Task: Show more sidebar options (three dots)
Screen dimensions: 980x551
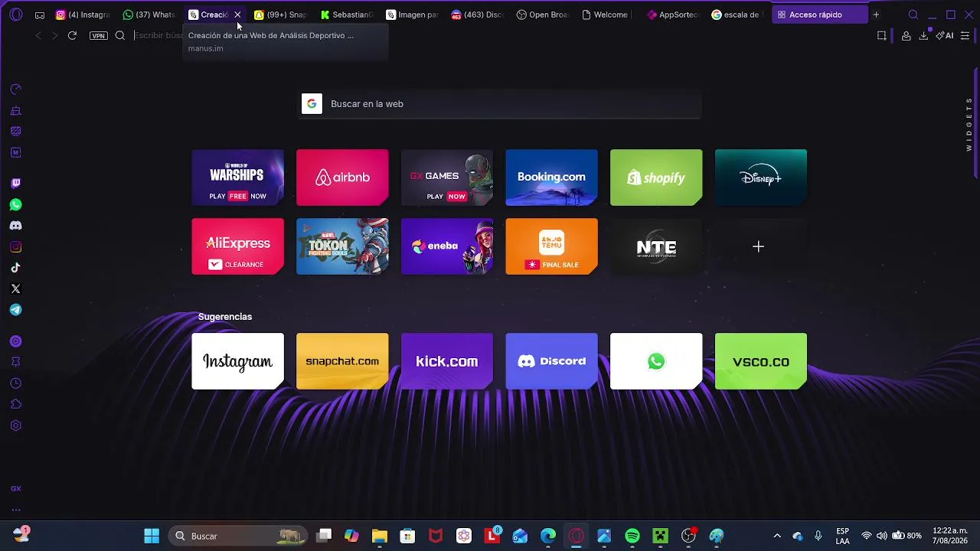Action: [15, 510]
